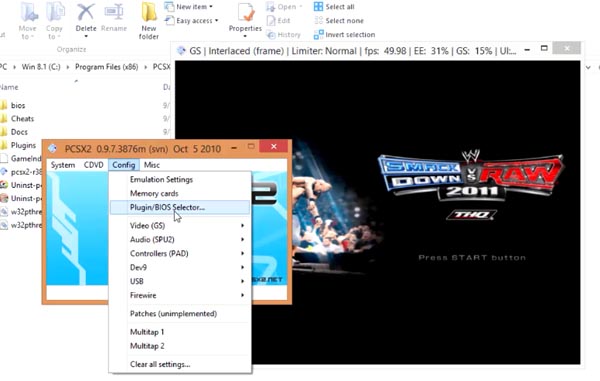This screenshot has width=600, height=381.
Task: Create a New folder from the ribbon
Action: 148,21
